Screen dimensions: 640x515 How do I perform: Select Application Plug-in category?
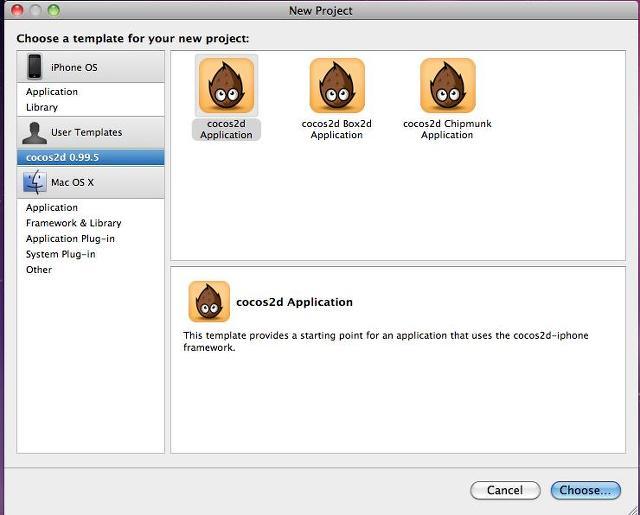70,238
